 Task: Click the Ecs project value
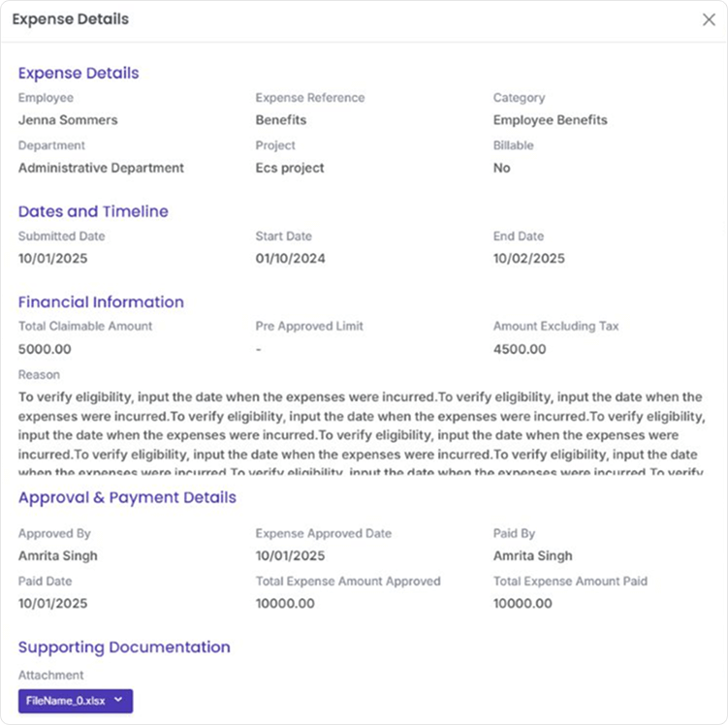[x=290, y=168]
